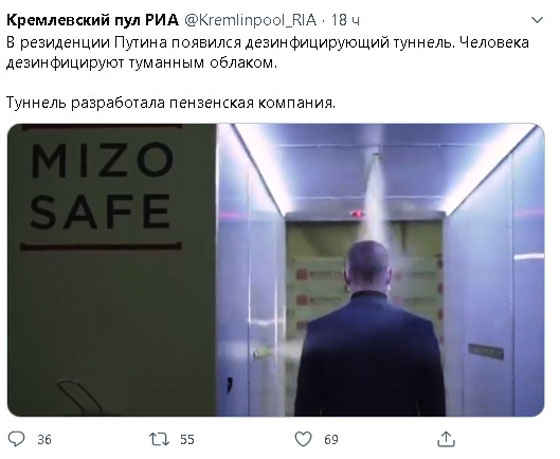Click the line Туннель разработала пензенская компания
This screenshot has width=560, height=459.
point(171,103)
